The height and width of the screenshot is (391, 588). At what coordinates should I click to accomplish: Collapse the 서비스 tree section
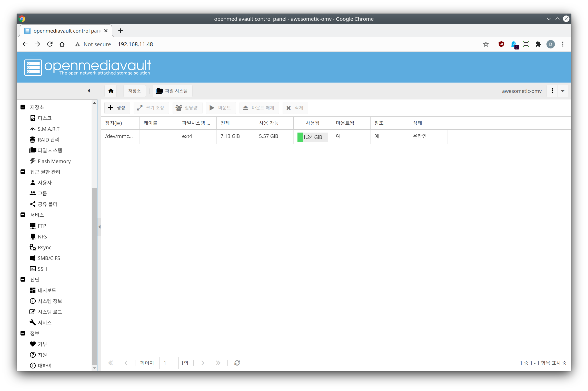click(23, 215)
